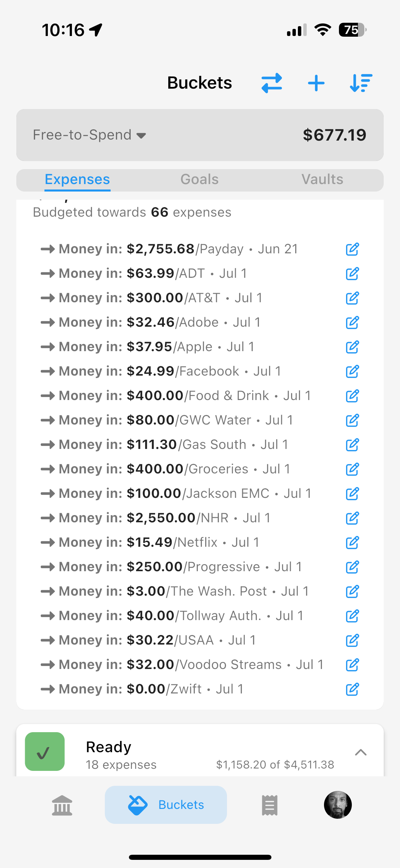This screenshot has height=868, width=400.
Task: Edit the Netflix money-in entry
Action: (352, 542)
